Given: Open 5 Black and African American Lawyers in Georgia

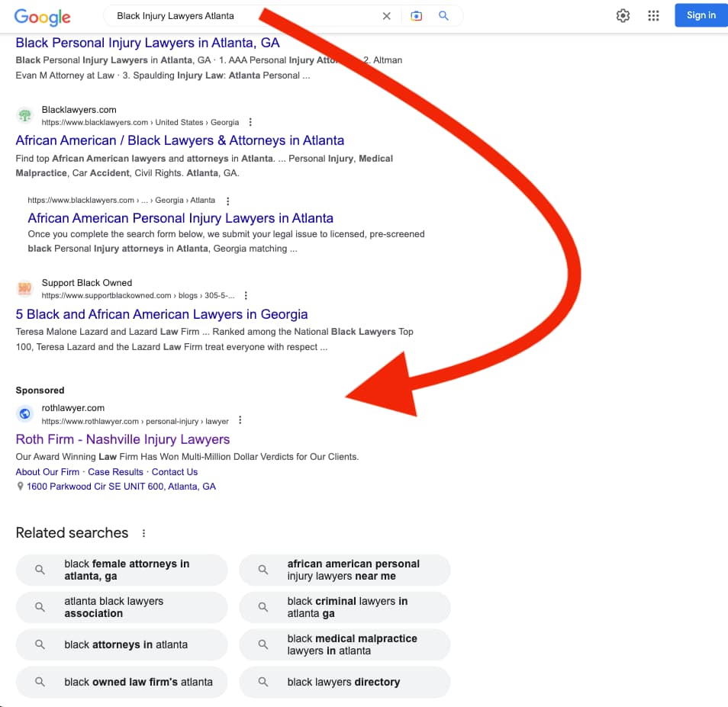Looking at the screenshot, I should [x=162, y=314].
